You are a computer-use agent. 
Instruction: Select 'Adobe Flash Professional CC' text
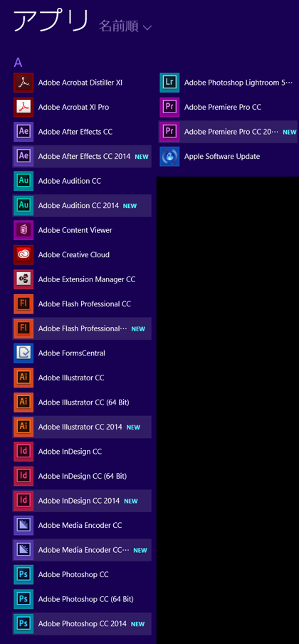(x=85, y=304)
